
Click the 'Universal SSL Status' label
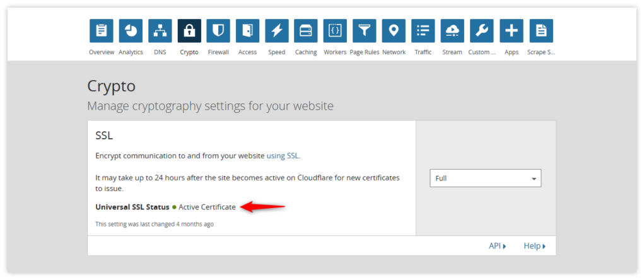(x=132, y=207)
